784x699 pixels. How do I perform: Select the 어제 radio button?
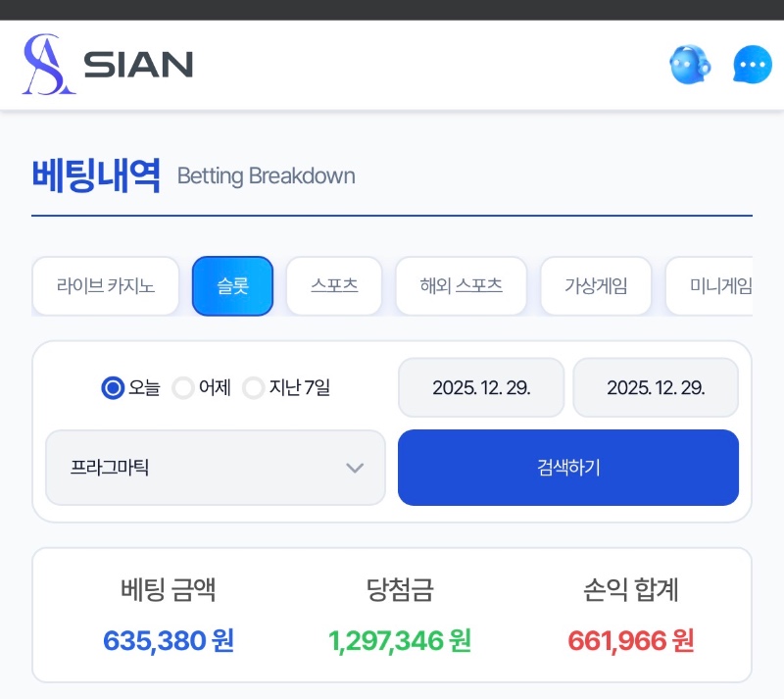coord(183,387)
